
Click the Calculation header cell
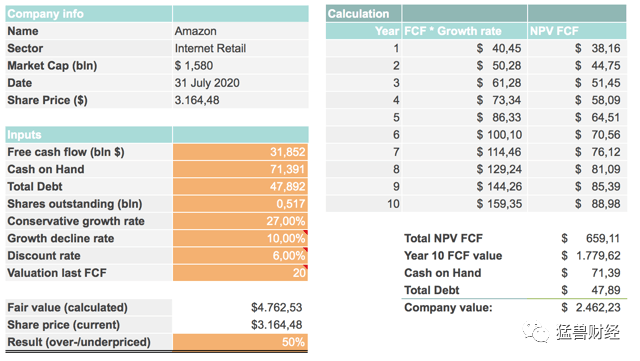pyautogui.click(x=363, y=14)
